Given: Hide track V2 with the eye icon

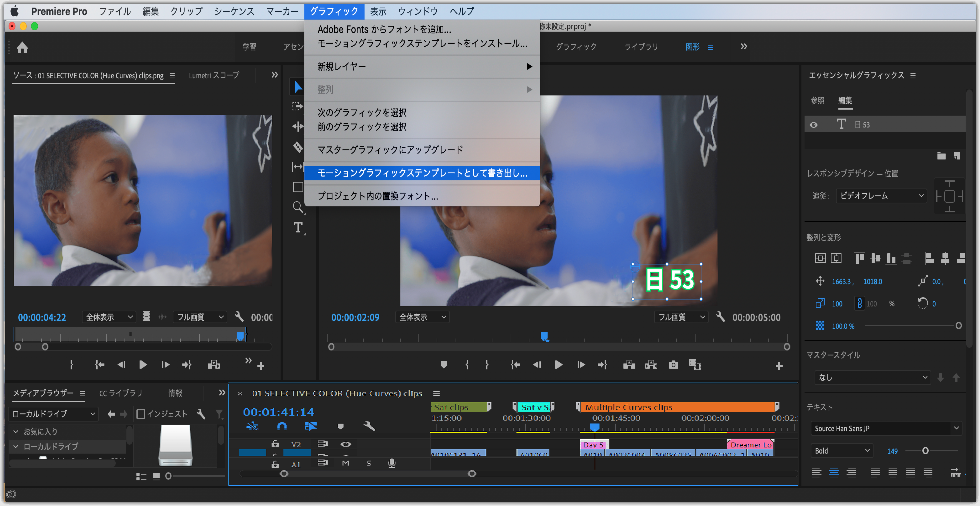Looking at the screenshot, I should coord(346,444).
